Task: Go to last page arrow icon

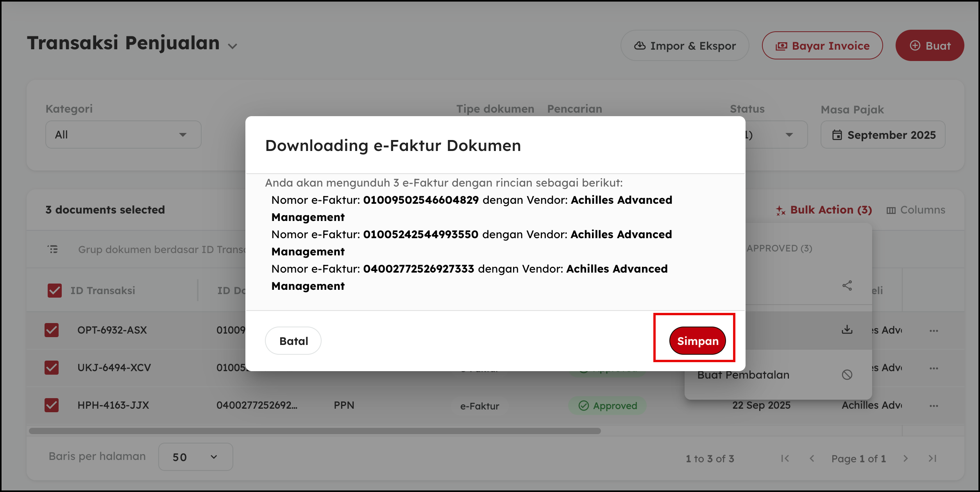Action: click(932, 458)
